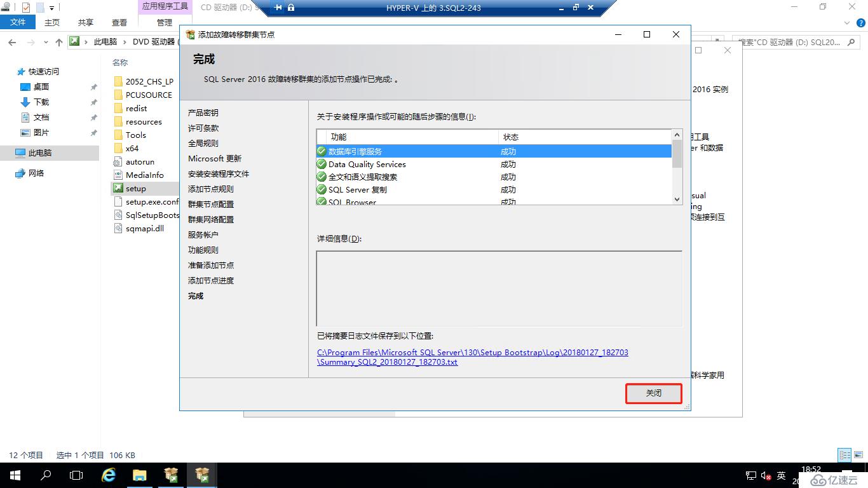Select the setup application icon
868x488 pixels.
click(118, 188)
